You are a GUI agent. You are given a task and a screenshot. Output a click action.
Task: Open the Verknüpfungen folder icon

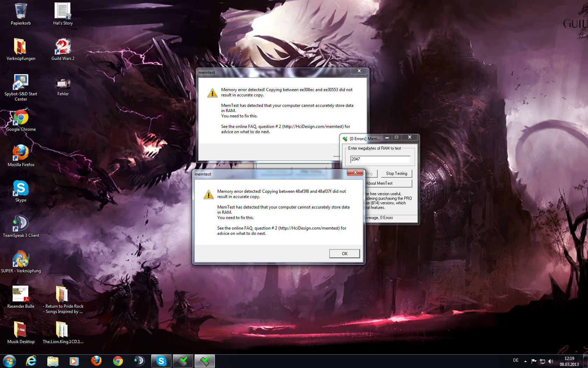(x=21, y=49)
